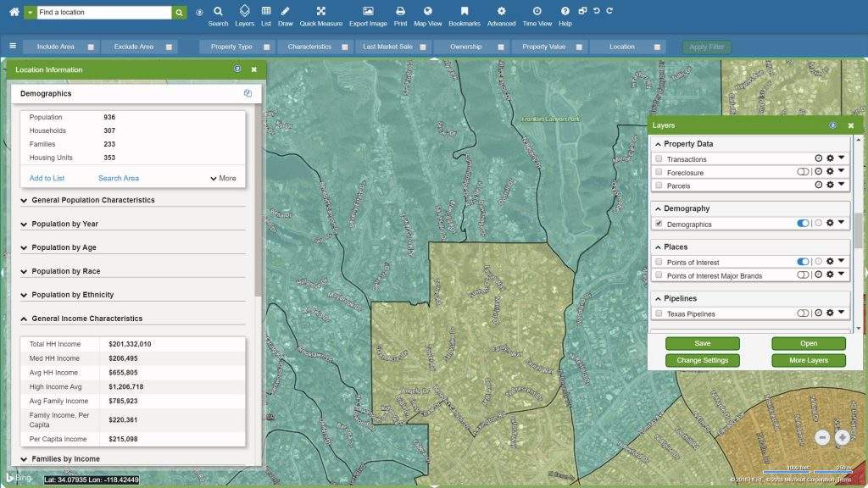
Task: Activate the Quick Measure tool
Action: (320, 16)
